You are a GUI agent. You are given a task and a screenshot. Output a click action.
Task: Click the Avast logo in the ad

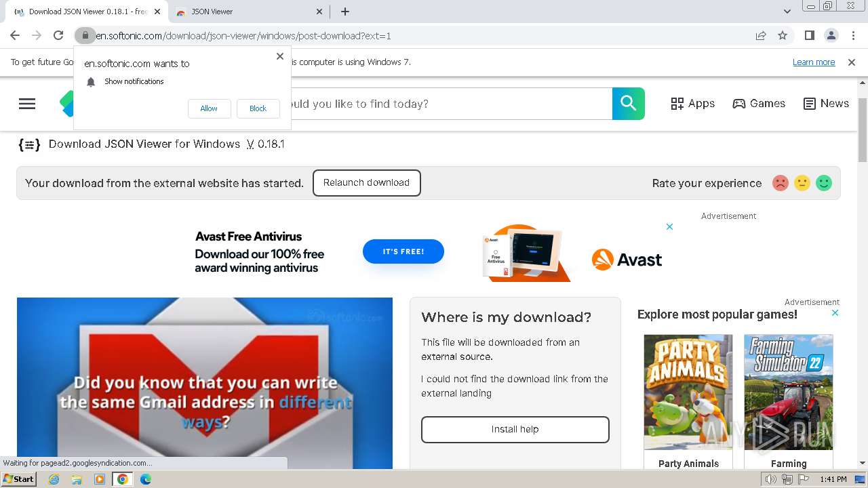click(x=627, y=260)
